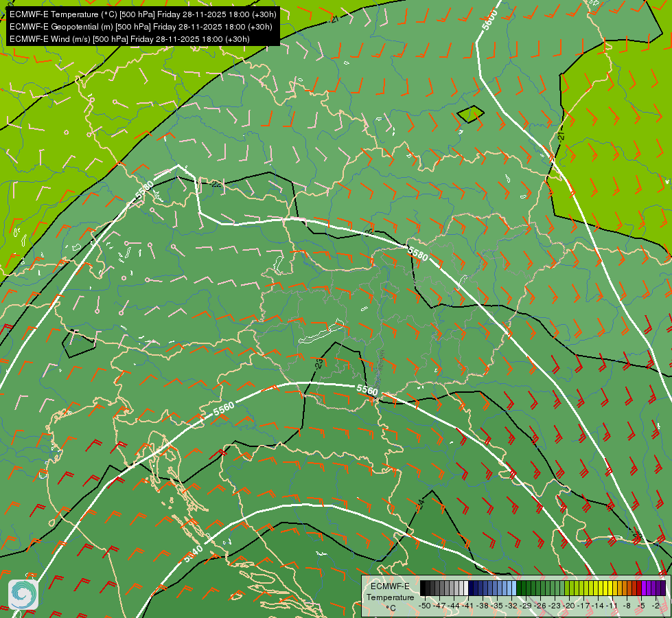Click the -17 value in temperature legend
The width and height of the screenshot is (672, 618).
pyautogui.click(x=583, y=606)
